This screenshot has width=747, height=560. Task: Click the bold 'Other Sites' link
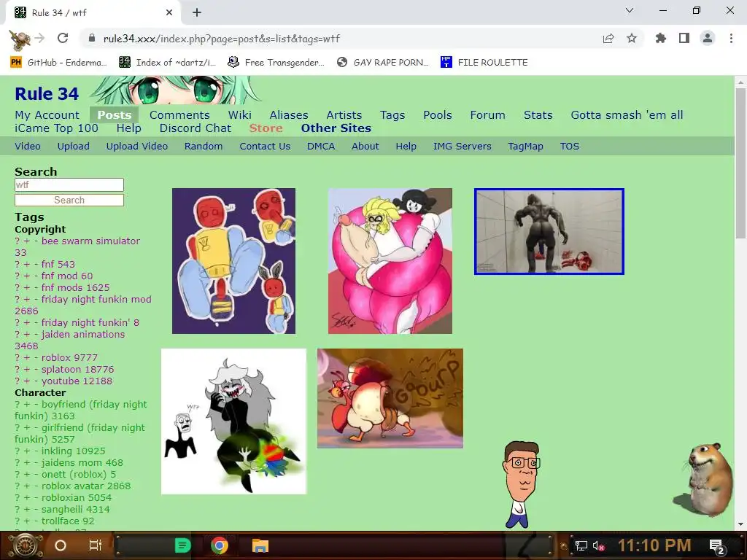(x=336, y=128)
